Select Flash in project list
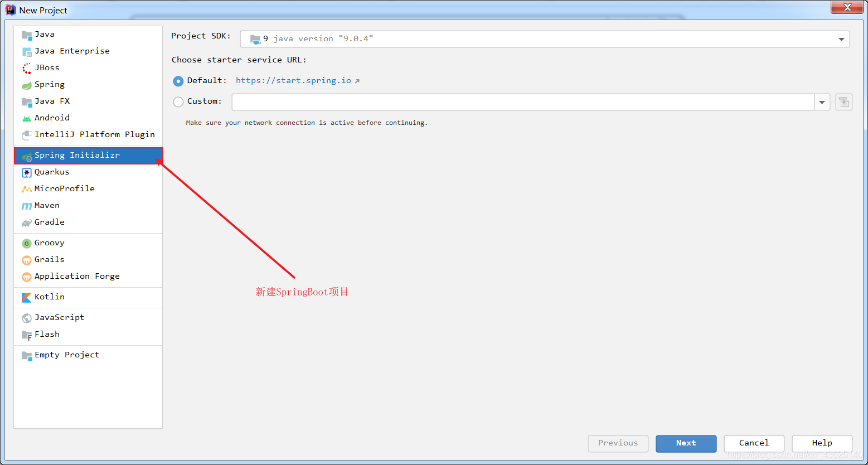 coord(88,335)
